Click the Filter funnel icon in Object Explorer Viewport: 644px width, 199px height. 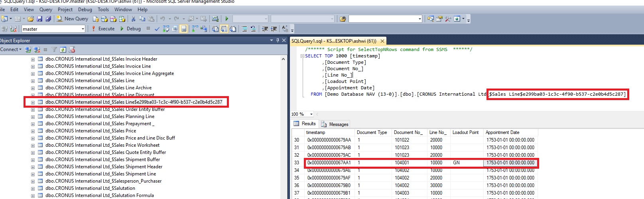[54, 50]
